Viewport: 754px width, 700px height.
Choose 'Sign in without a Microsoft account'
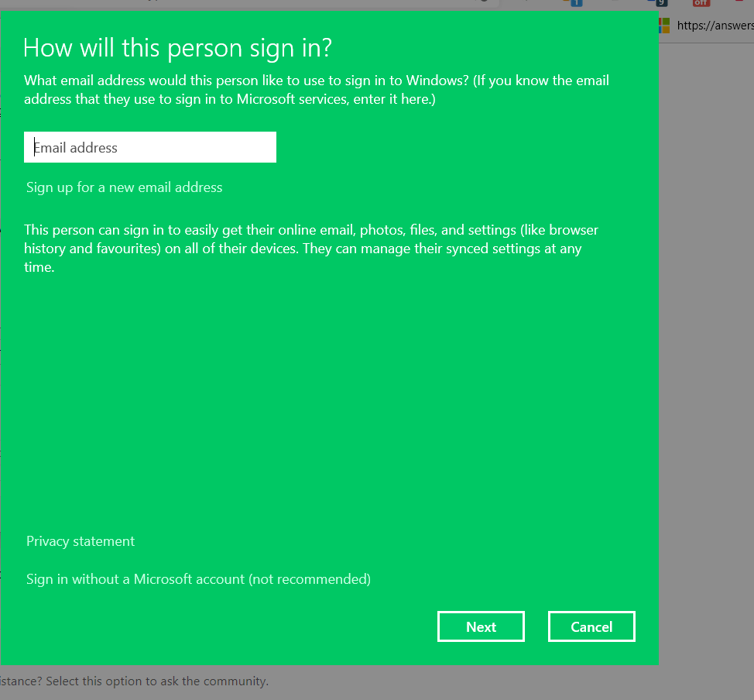tap(198, 578)
